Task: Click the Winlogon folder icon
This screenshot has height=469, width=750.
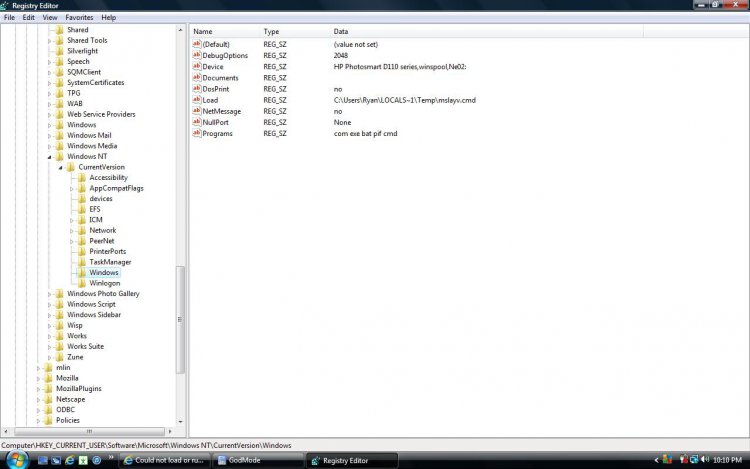Action: [82, 283]
